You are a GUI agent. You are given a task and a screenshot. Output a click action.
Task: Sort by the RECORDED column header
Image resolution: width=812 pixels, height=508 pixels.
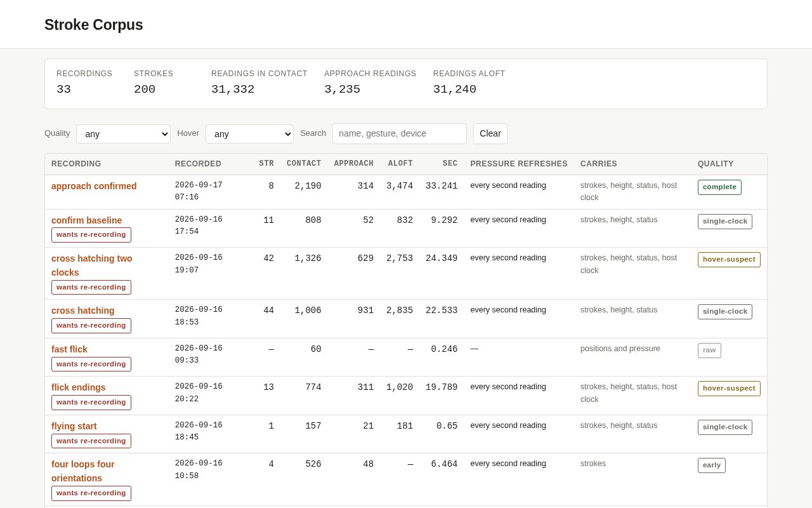(198, 164)
